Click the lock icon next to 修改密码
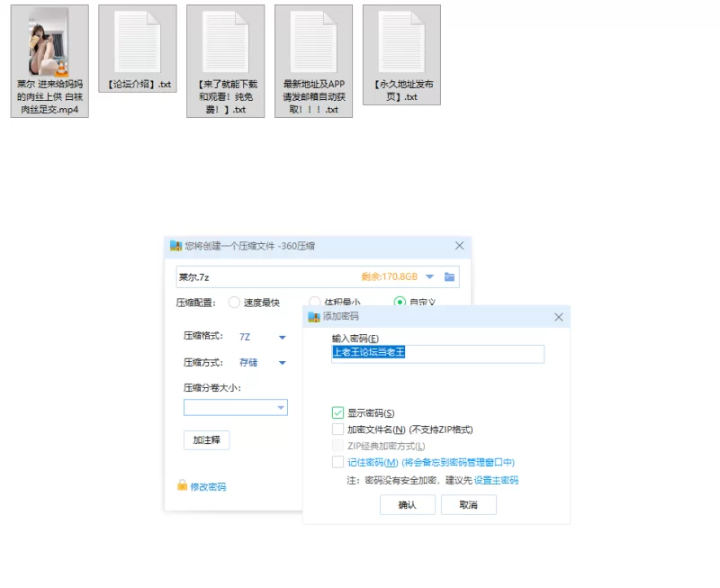The width and height of the screenshot is (720, 588). [182, 486]
